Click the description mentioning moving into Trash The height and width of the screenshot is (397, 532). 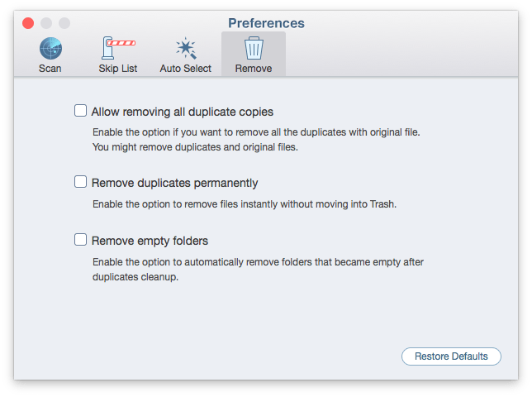click(245, 204)
